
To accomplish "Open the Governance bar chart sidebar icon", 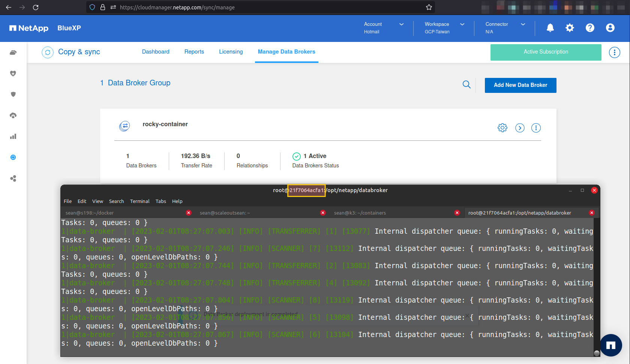I will [x=13, y=136].
